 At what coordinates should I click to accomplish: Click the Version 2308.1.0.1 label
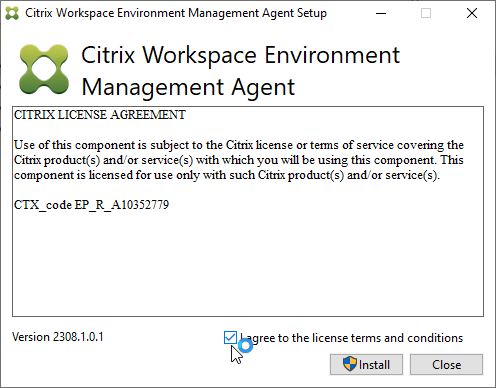coord(58,337)
